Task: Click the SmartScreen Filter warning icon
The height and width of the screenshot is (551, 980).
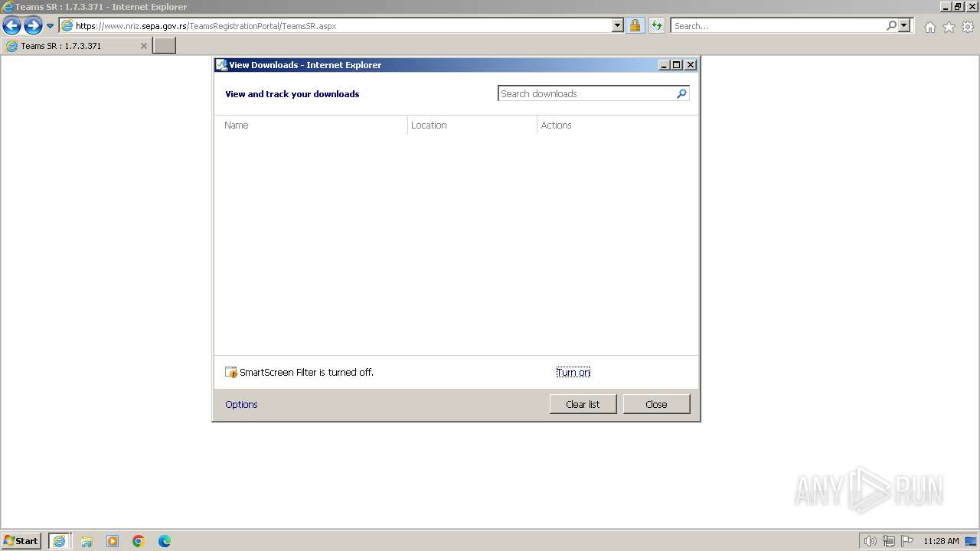Action: [x=231, y=373]
